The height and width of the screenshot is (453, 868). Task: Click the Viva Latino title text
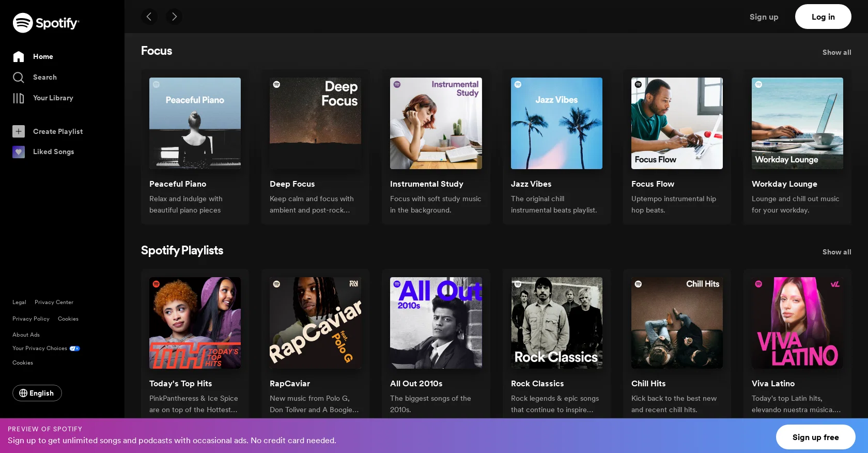point(773,383)
